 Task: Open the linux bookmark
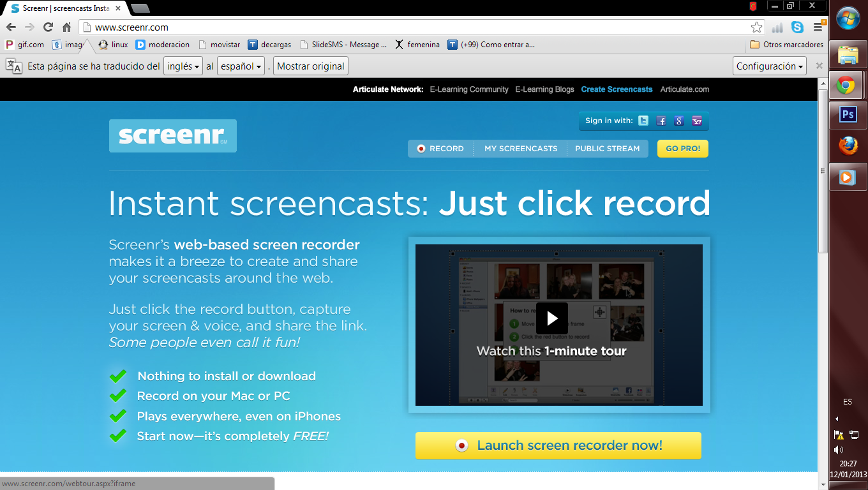(x=113, y=45)
